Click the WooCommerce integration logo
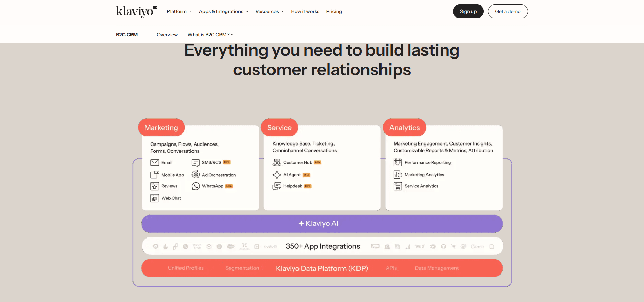 (375, 246)
